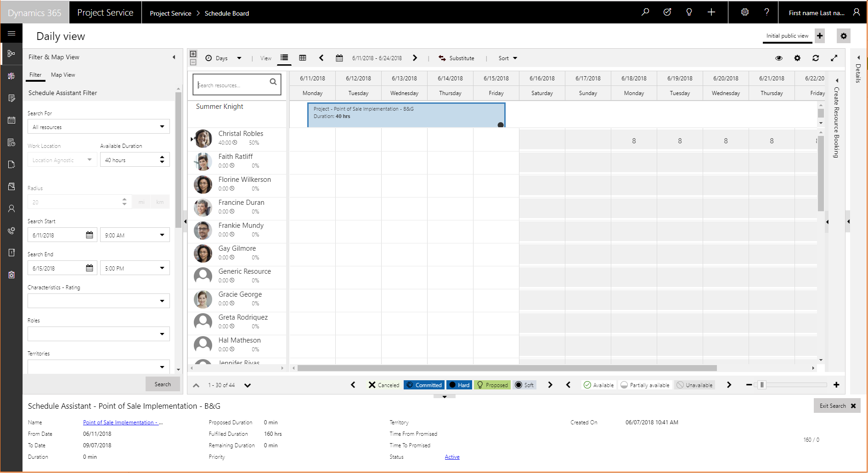Switch to list view icon

pyautogui.click(x=284, y=58)
